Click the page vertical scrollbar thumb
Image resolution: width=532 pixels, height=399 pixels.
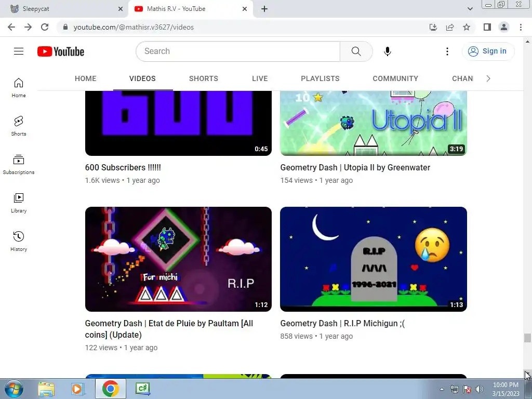pos(527,338)
